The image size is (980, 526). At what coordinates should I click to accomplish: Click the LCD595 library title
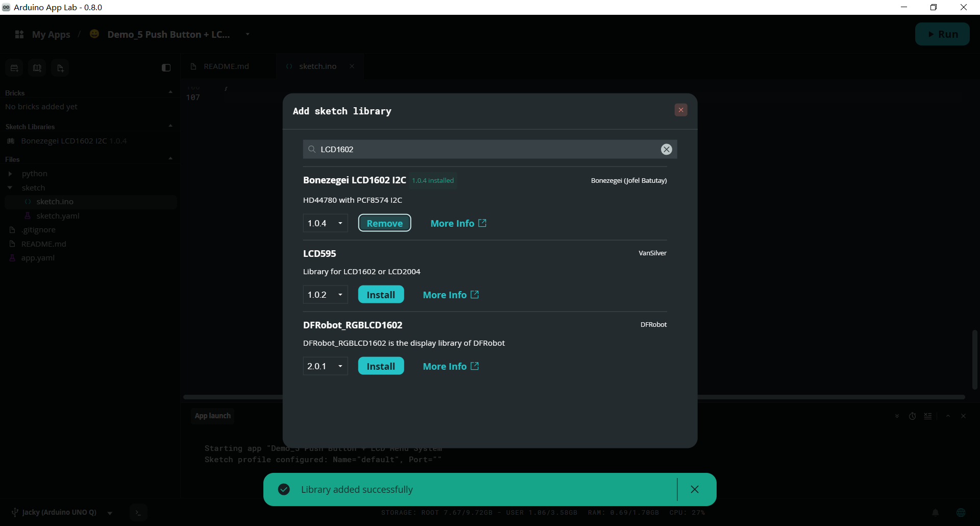pos(320,253)
